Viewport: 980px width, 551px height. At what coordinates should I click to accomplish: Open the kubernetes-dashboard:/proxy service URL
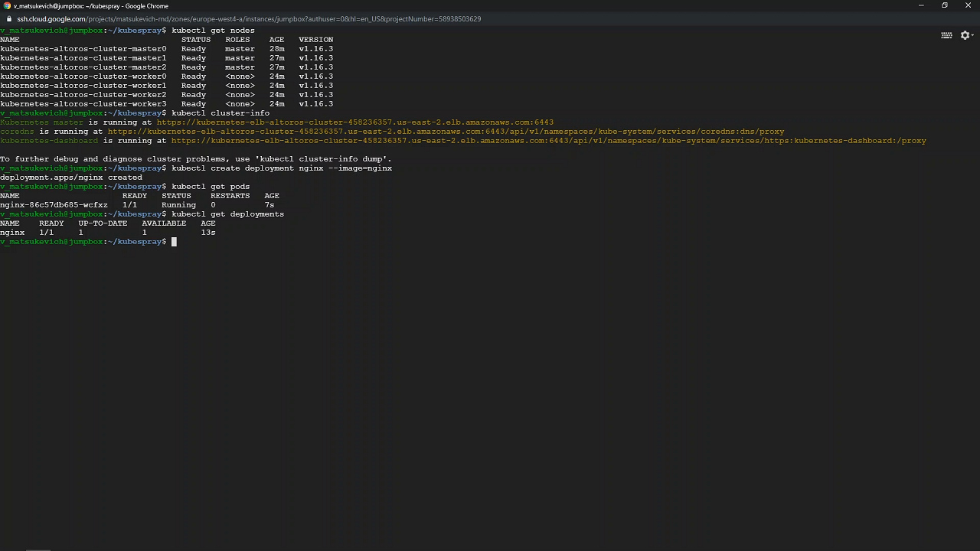pos(548,141)
